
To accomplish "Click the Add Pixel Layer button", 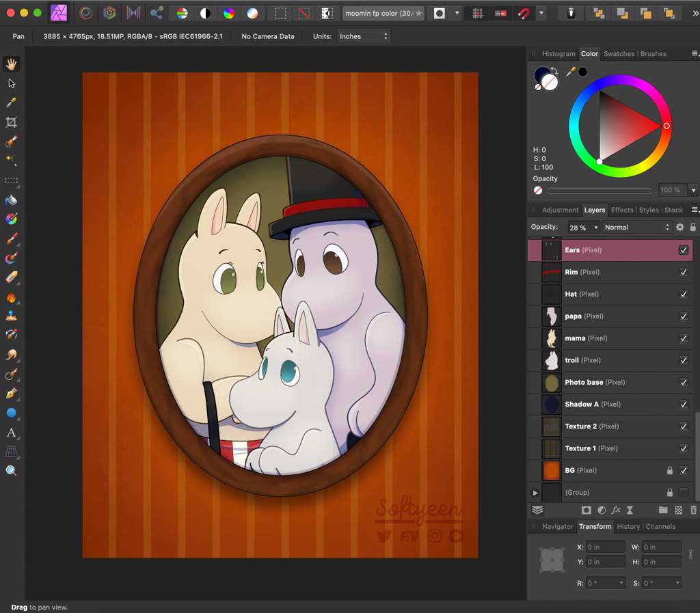I will pos(678,510).
